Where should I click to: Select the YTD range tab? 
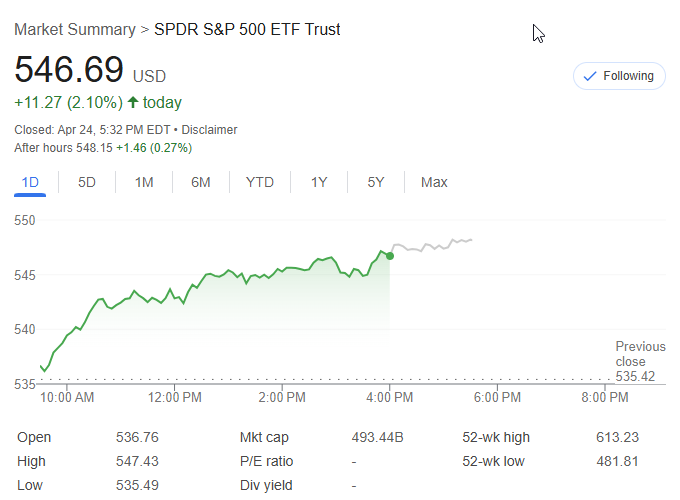(260, 182)
